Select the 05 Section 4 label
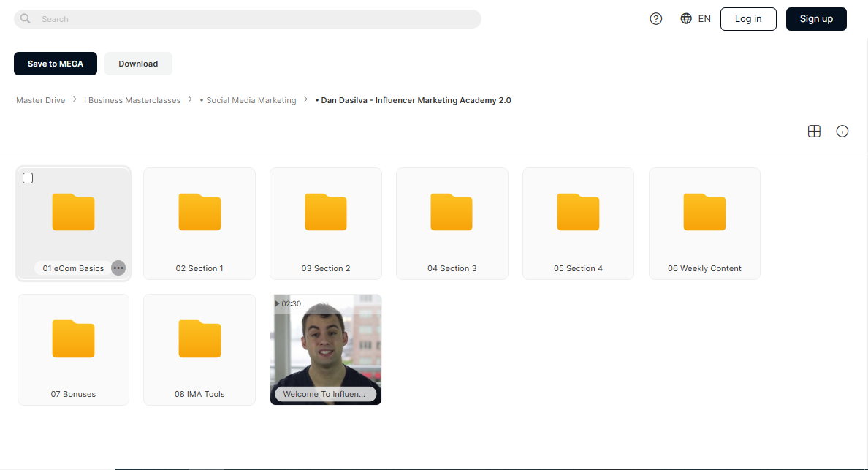This screenshot has width=868, height=470. tap(578, 268)
